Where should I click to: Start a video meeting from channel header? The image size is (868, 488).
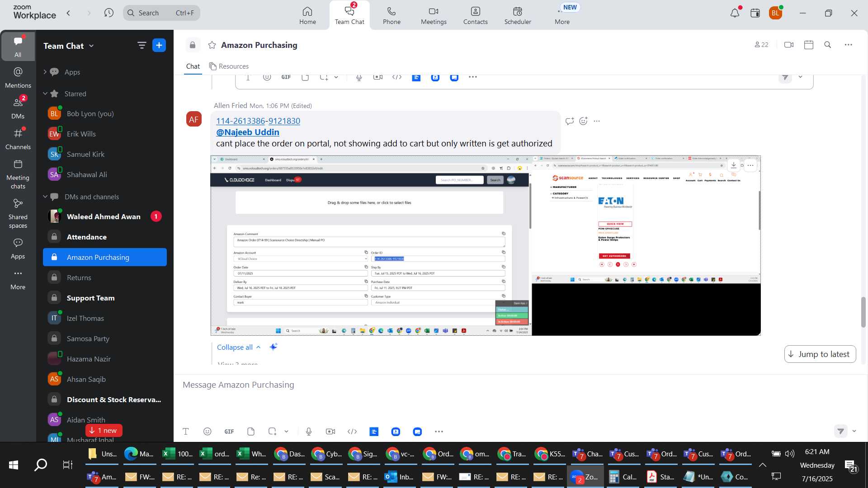tap(789, 45)
